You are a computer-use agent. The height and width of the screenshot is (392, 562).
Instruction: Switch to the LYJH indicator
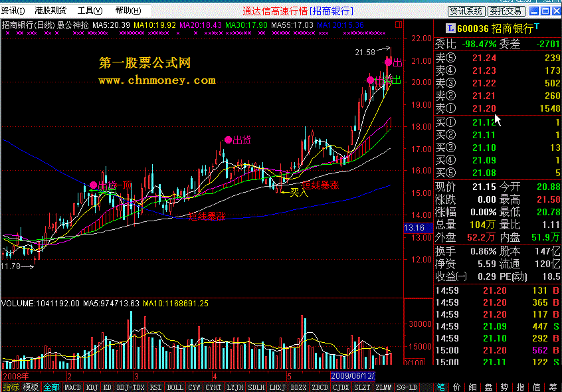[234, 387]
